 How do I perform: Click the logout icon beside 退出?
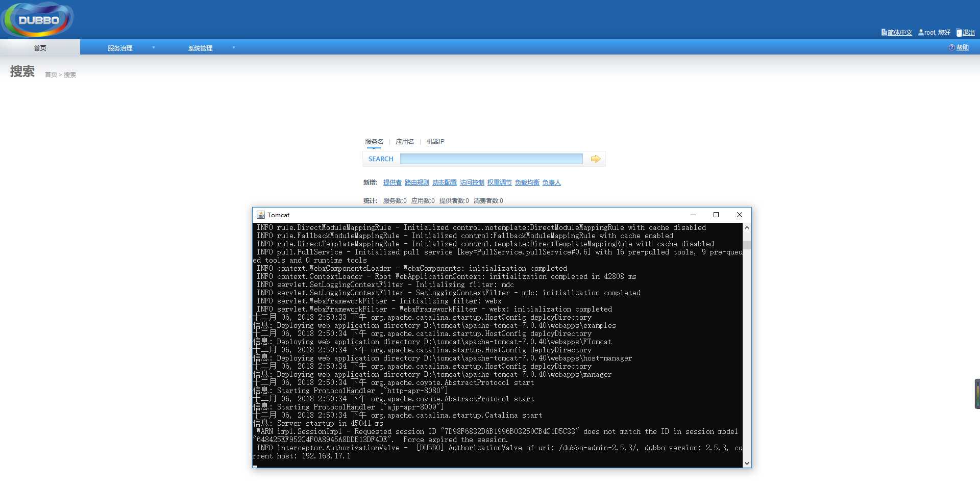point(959,33)
